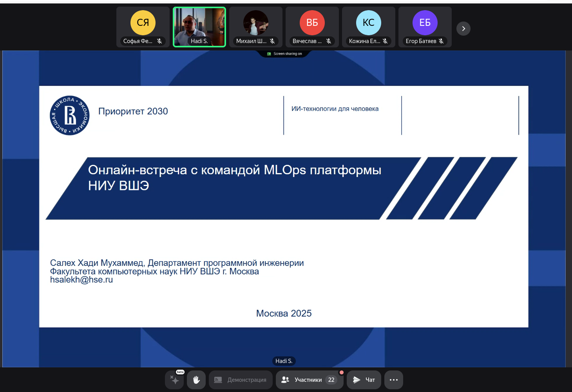Click Салех Хади Мухаммед author line

(177, 263)
